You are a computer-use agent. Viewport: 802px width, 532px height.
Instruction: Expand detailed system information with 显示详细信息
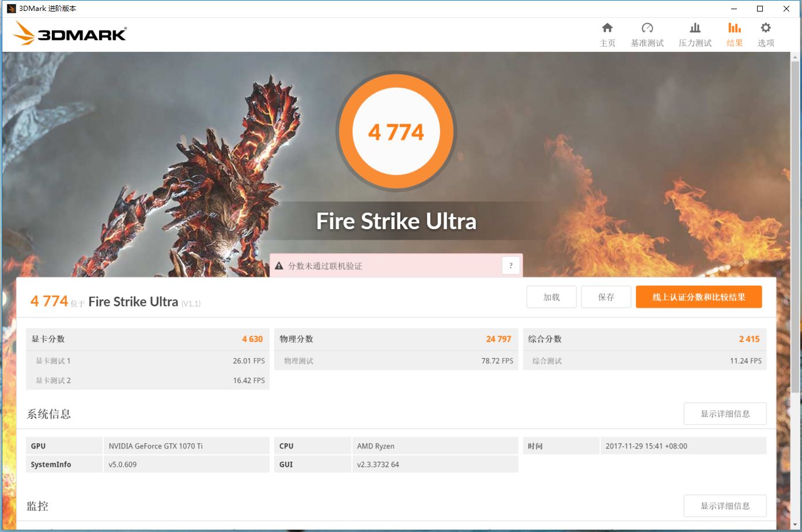[725, 413]
